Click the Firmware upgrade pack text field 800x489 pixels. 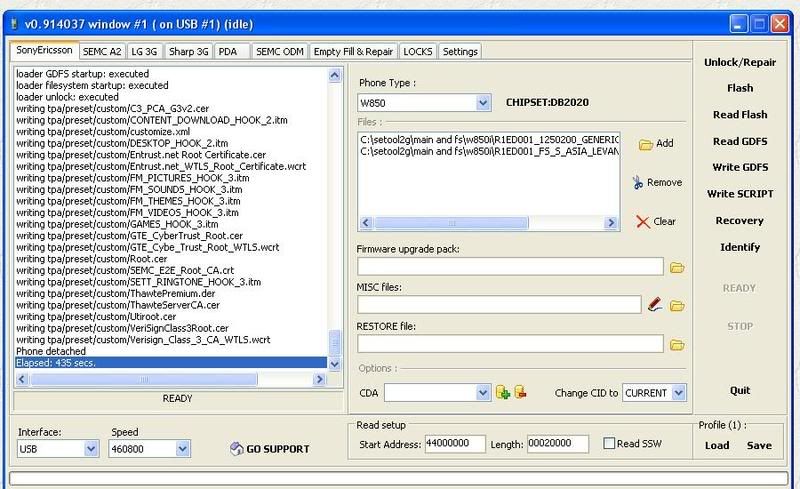(x=510, y=266)
